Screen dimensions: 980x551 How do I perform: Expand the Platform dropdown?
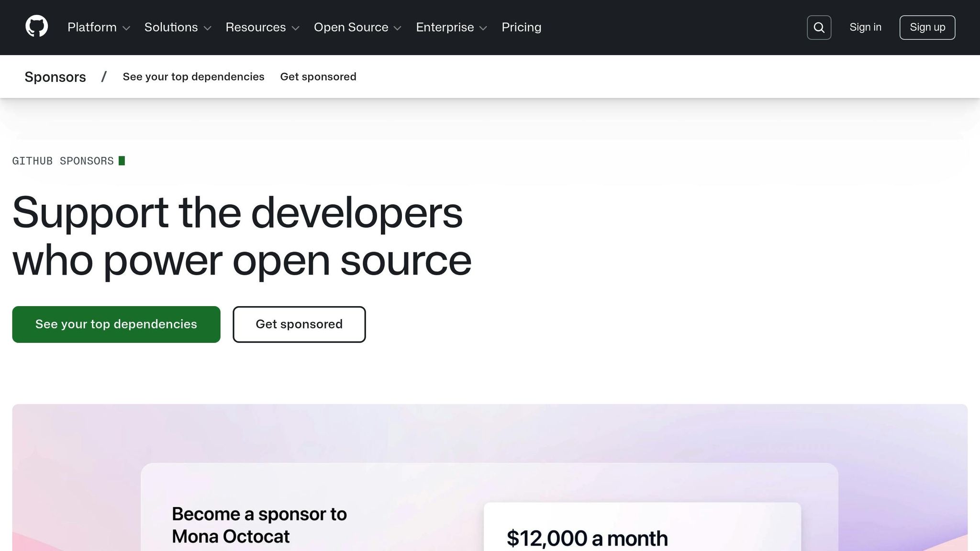pyautogui.click(x=98, y=27)
